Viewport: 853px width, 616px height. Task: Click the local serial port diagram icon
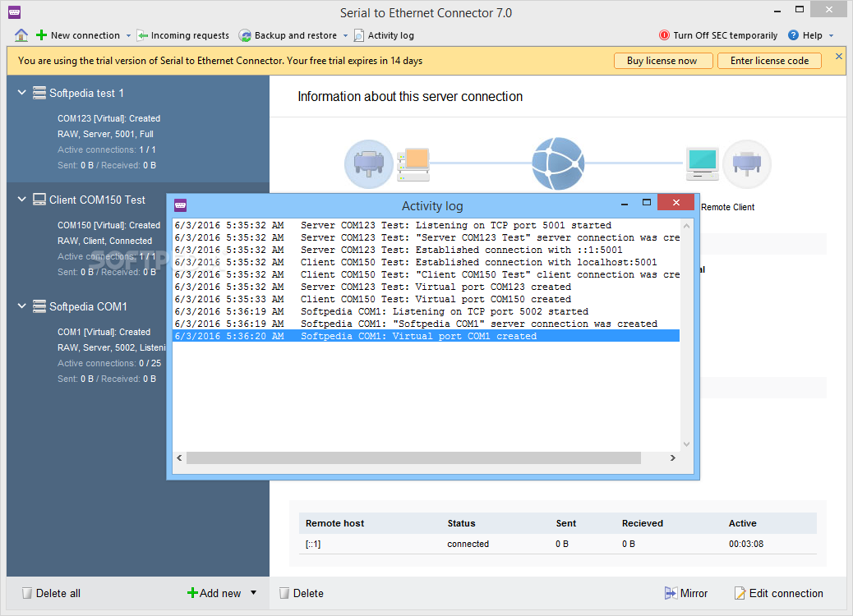(x=369, y=163)
